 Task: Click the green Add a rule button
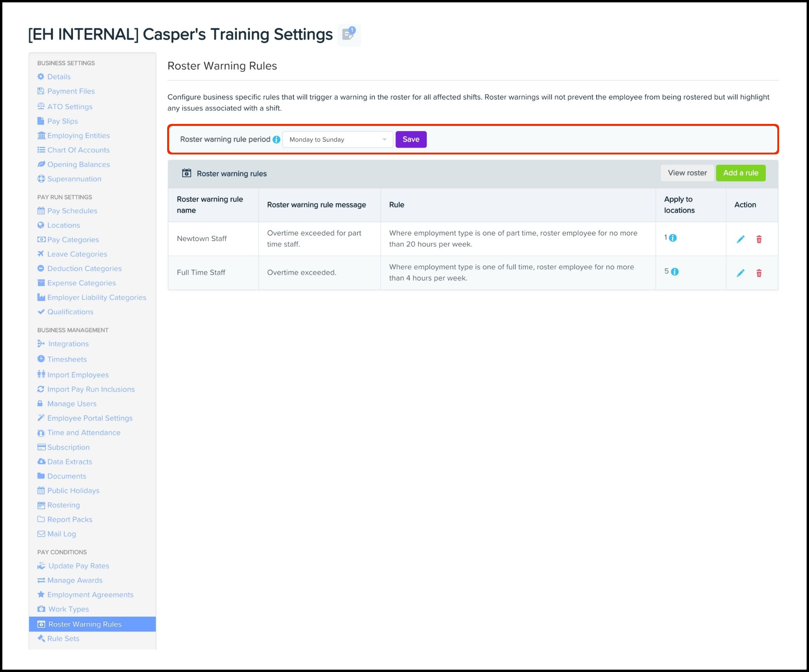(740, 173)
